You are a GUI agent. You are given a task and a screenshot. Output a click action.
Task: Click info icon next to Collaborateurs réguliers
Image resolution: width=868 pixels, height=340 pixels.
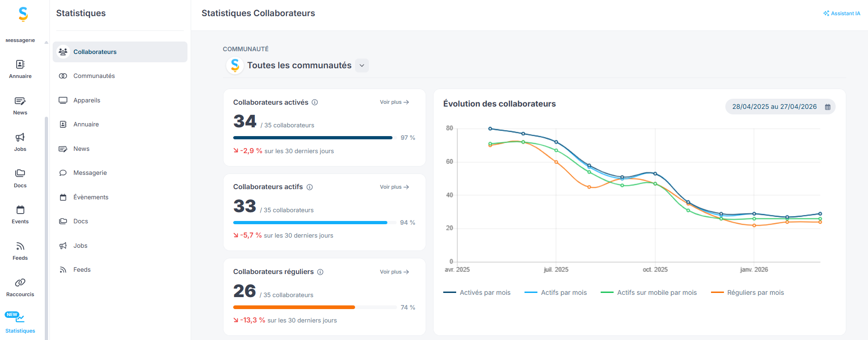[x=320, y=272]
